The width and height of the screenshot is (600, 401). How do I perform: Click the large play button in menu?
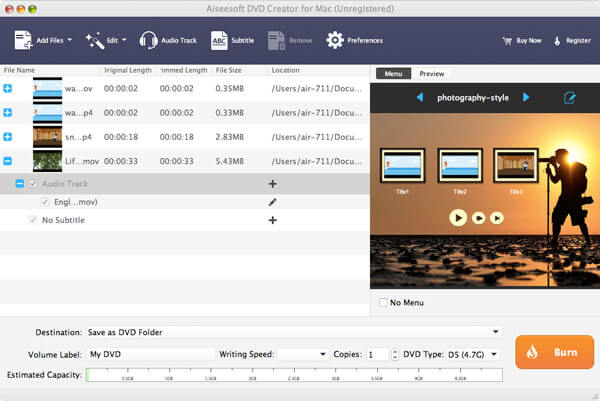point(458,218)
